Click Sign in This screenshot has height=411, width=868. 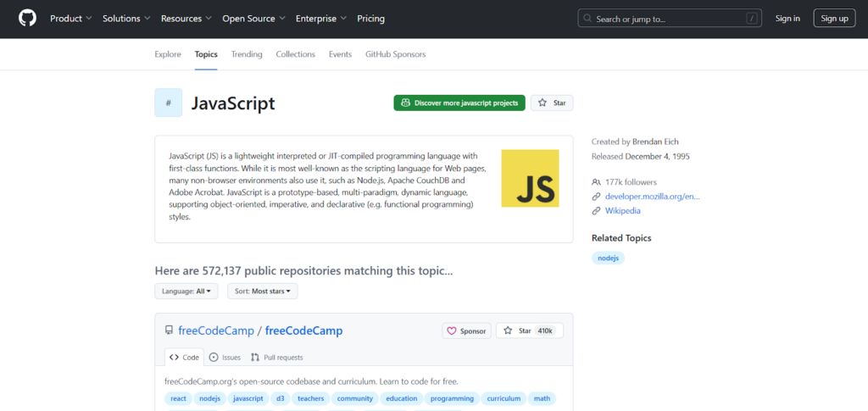787,19
